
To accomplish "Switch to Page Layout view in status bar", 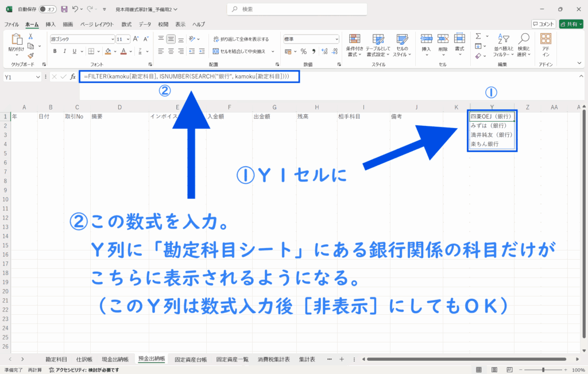I will [494, 370].
